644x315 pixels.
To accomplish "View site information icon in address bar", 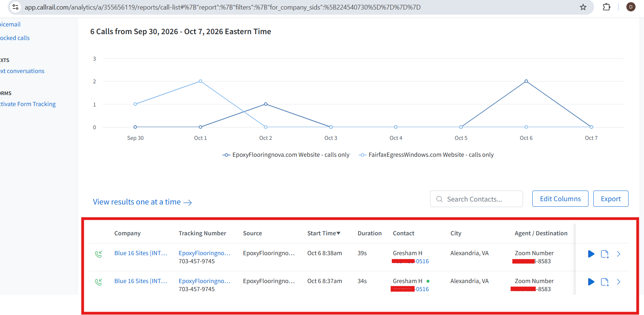I will (x=15, y=7).
